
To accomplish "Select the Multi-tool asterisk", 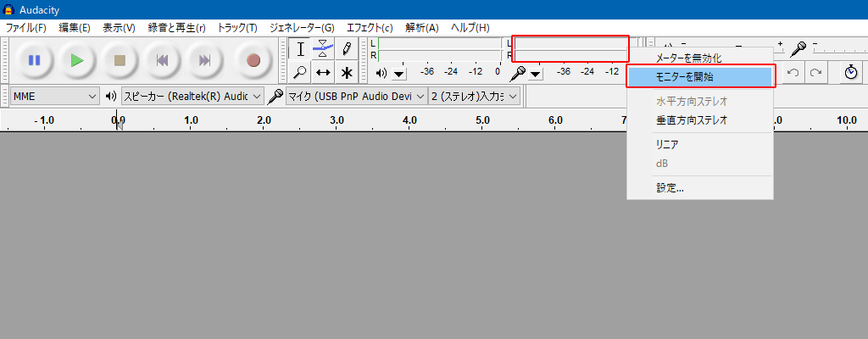I will click(x=347, y=72).
